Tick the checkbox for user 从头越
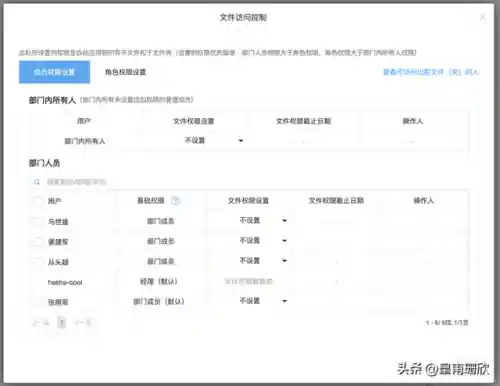The height and width of the screenshot is (386, 500). coord(39,262)
